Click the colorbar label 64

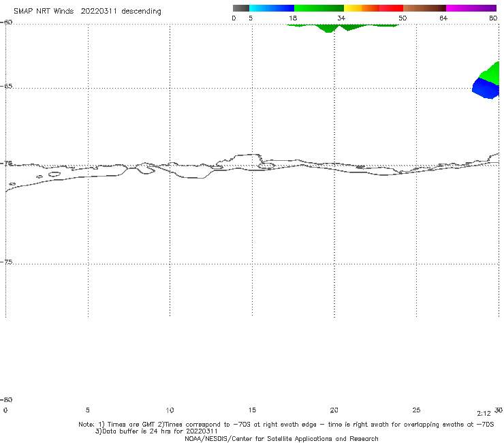[x=443, y=18]
